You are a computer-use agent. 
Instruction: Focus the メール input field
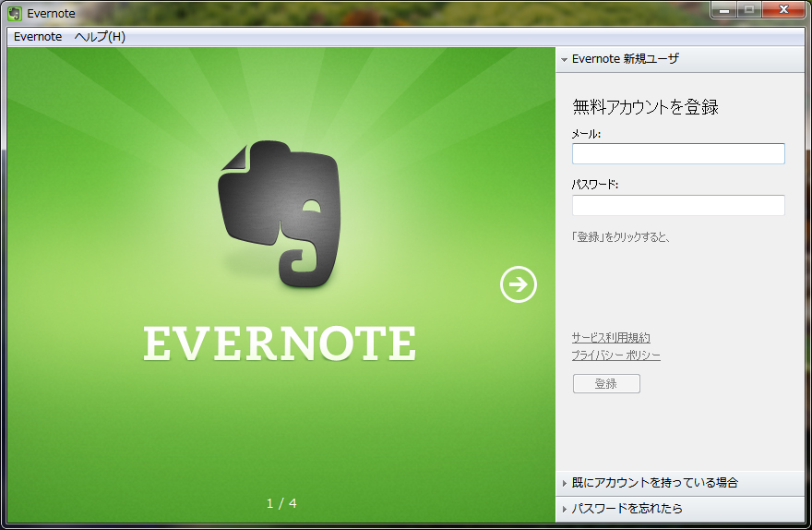tap(678, 154)
